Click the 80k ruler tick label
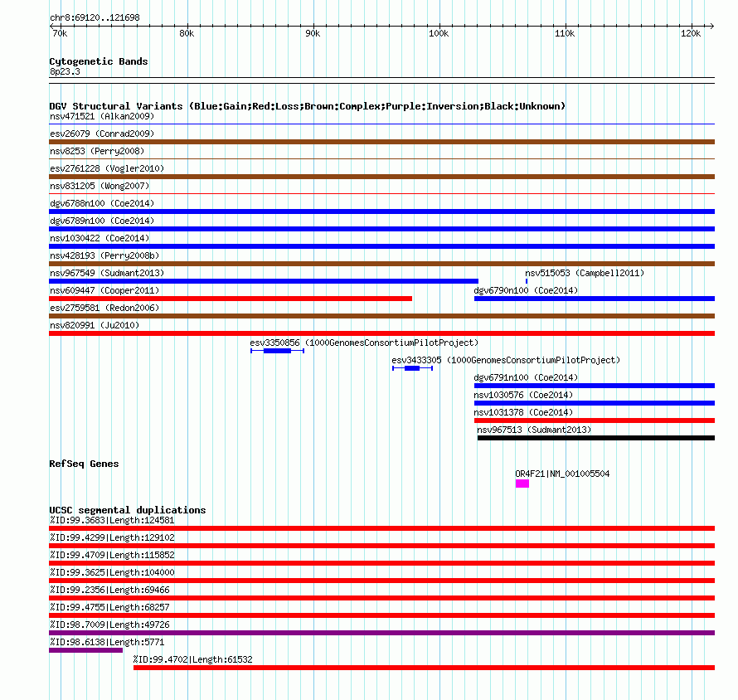This screenshot has height=700, width=738. click(x=187, y=33)
